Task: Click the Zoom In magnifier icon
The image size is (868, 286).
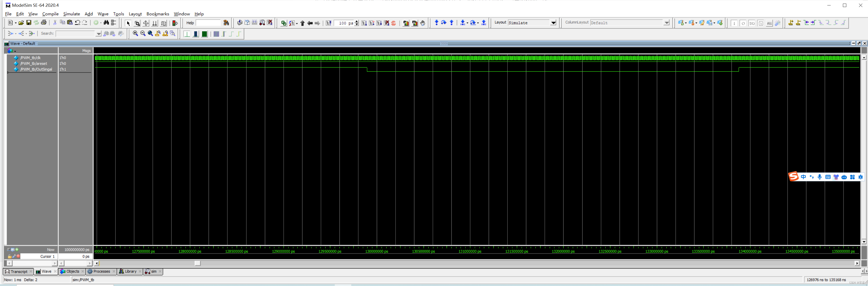Action: 135,33
